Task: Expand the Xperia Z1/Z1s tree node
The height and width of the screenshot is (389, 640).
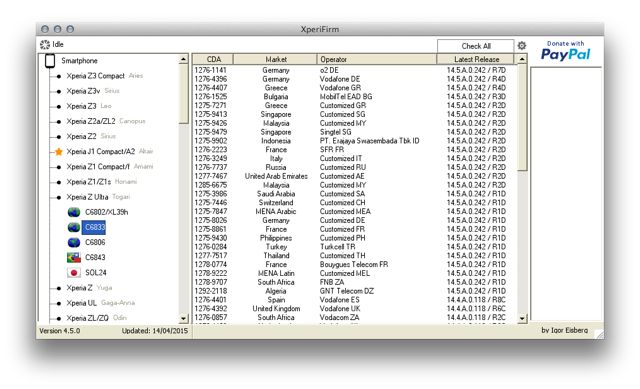Action: coord(59,182)
